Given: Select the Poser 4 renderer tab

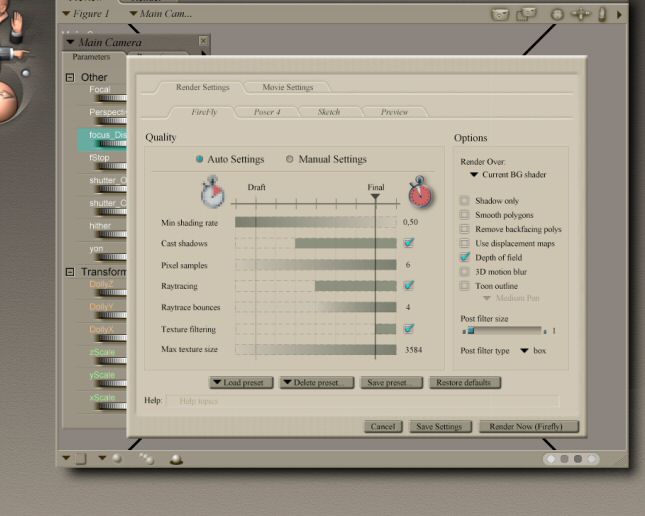Looking at the screenshot, I should pyautogui.click(x=267, y=112).
